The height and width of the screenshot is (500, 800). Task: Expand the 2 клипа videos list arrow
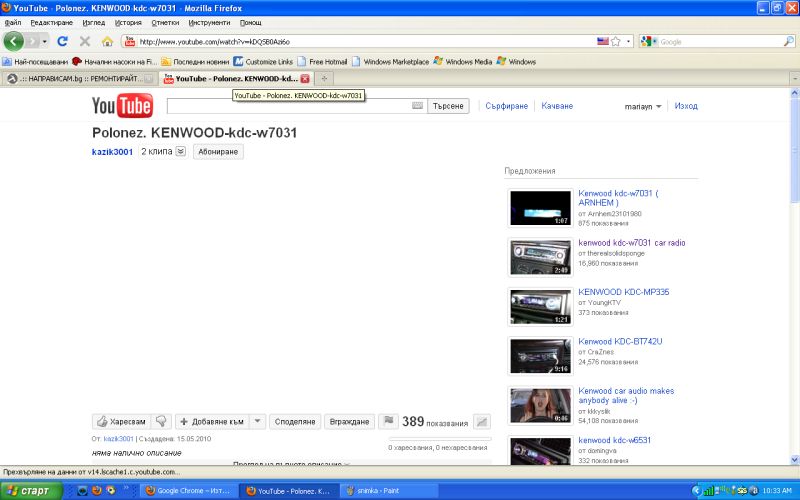(x=180, y=152)
